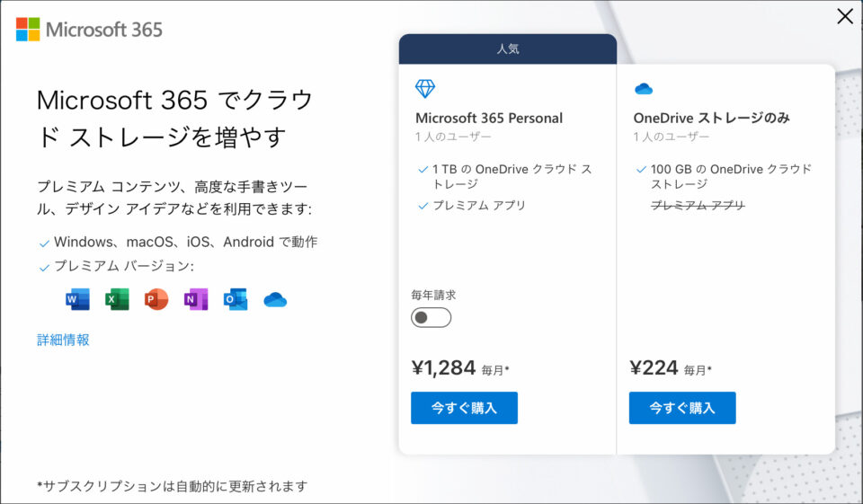863x504 pixels.
Task: Click the PowerPoint app icon
Action: point(156,299)
